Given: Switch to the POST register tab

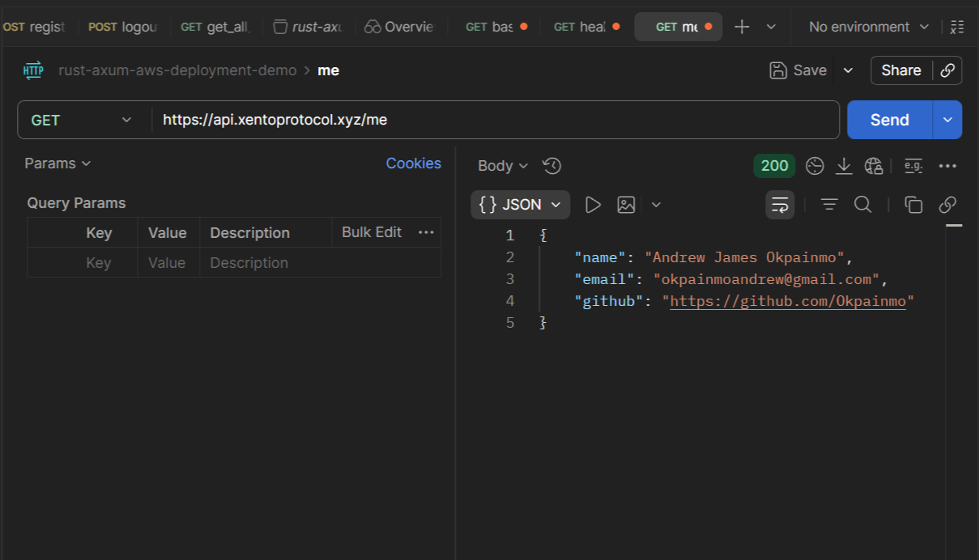Looking at the screenshot, I should [34, 27].
